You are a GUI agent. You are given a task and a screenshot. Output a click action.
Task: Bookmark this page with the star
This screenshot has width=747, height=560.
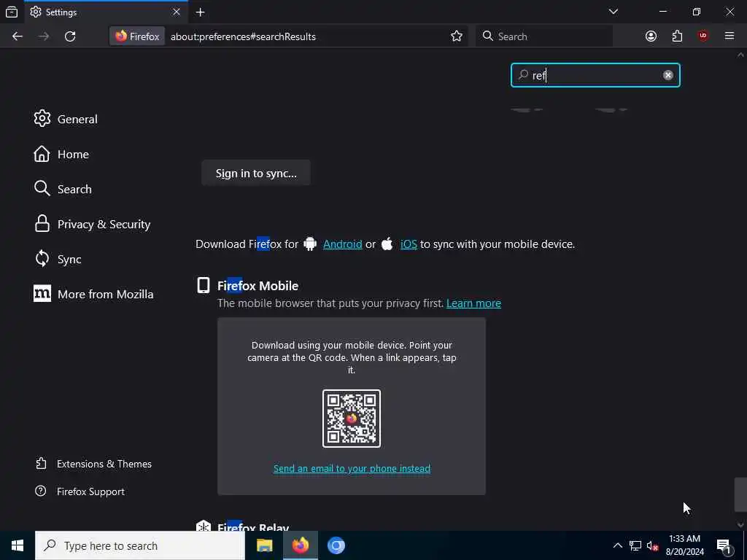tap(457, 36)
